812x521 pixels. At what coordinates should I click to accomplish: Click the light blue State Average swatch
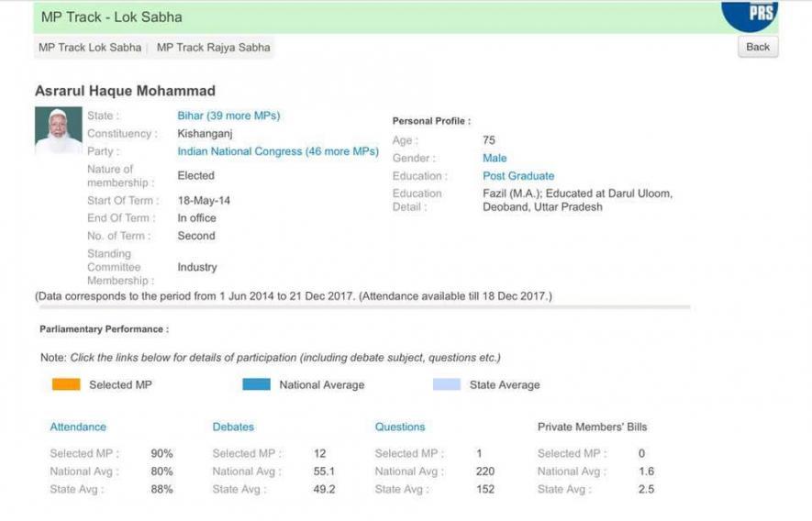tap(447, 384)
